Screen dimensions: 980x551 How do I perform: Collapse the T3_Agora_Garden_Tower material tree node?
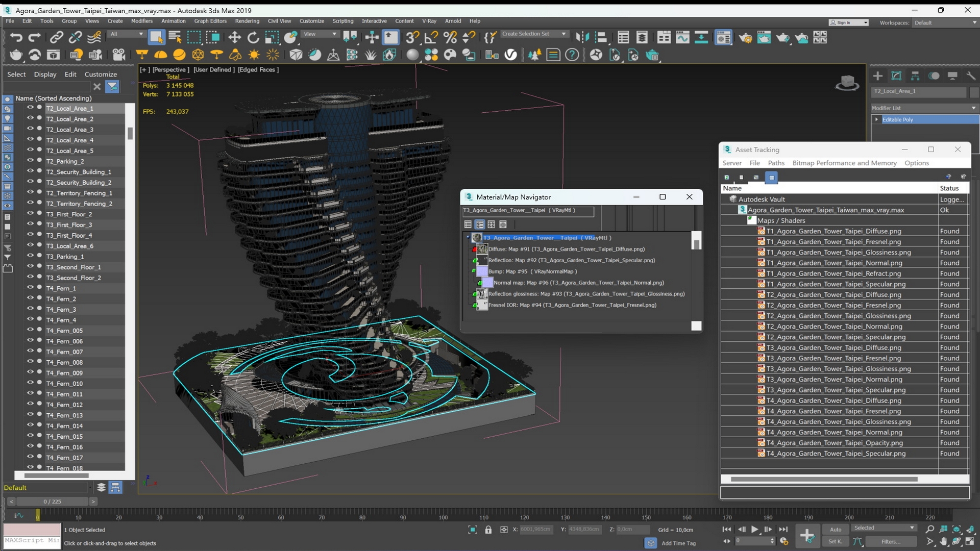[x=468, y=238]
